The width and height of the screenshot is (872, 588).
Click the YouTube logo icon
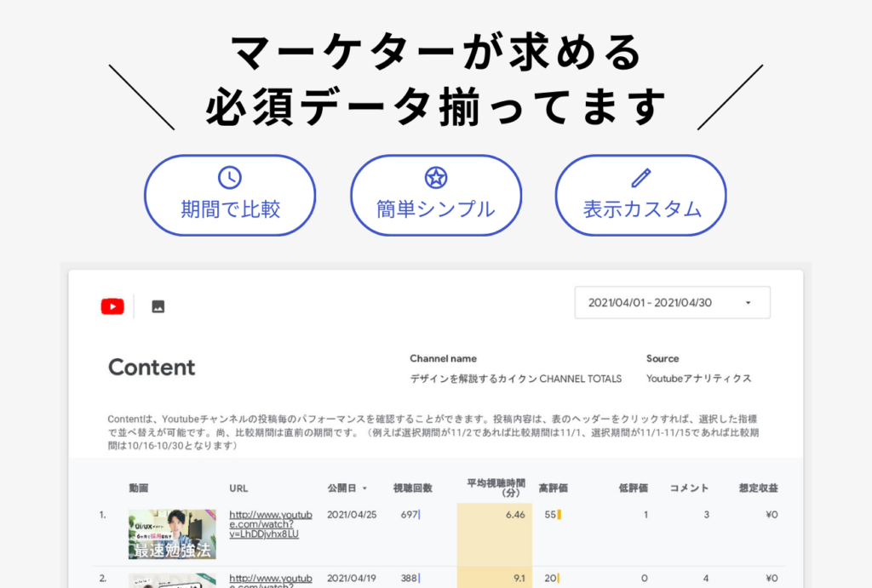pos(112,306)
